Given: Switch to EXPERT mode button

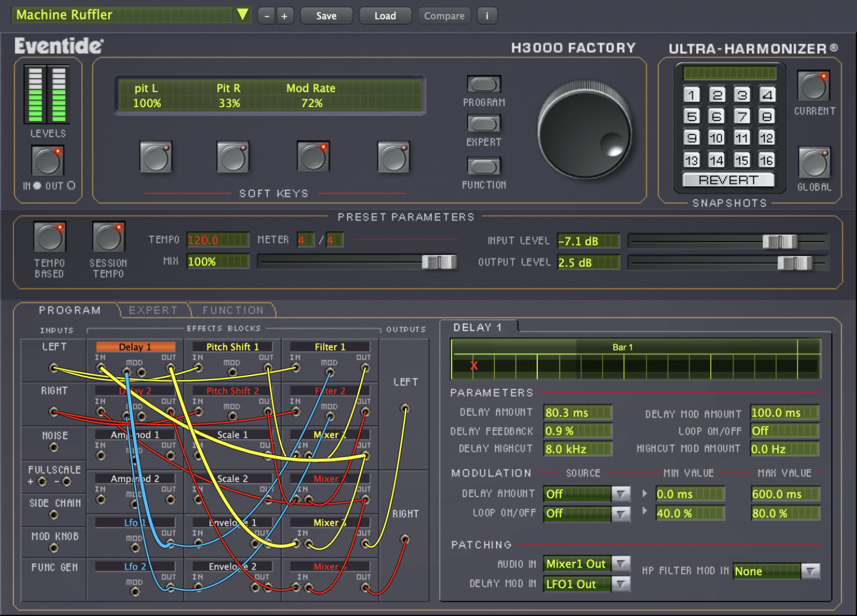Looking at the screenshot, I should (x=483, y=124).
